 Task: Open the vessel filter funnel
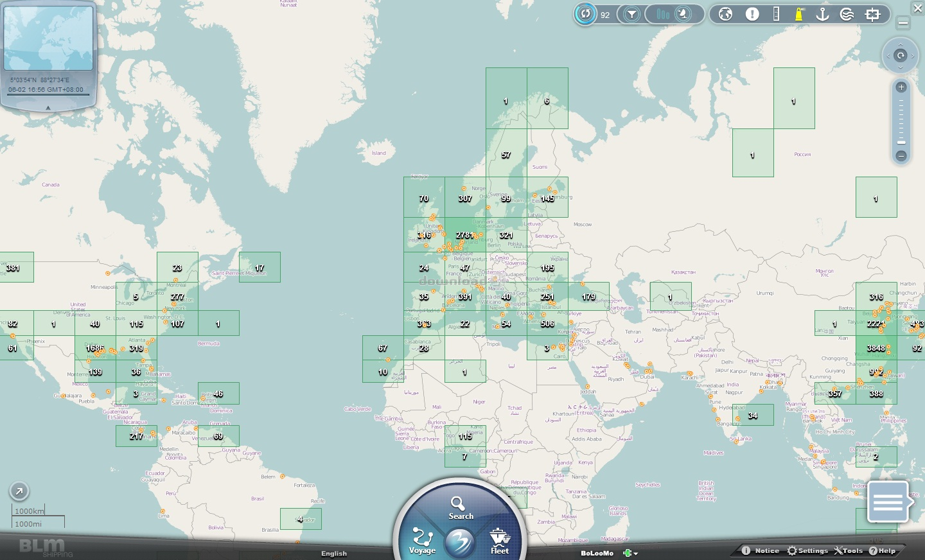tap(632, 14)
